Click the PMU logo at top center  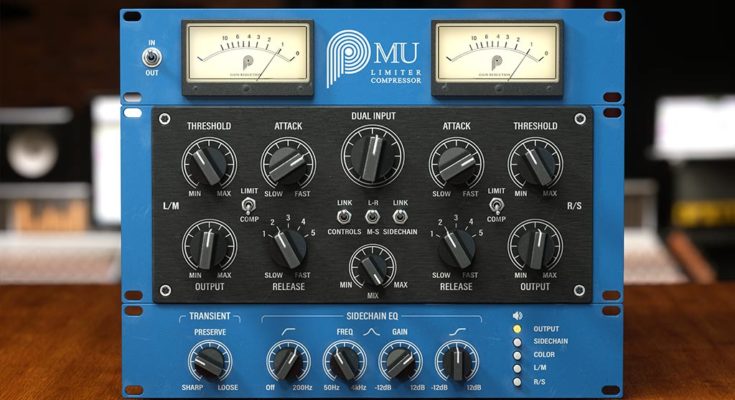tap(368, 60)
